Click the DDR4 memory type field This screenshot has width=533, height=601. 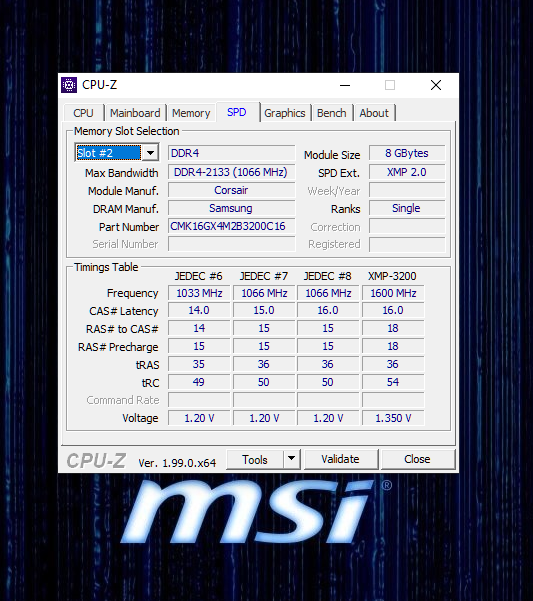pos(231,153)
